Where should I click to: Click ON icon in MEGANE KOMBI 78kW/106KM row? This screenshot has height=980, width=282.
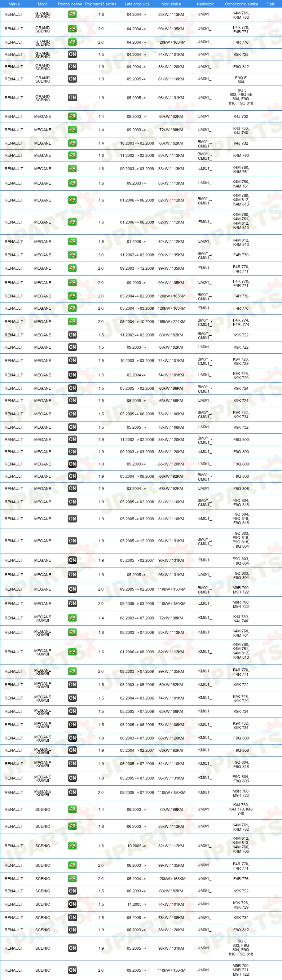(x=72, y=725)
